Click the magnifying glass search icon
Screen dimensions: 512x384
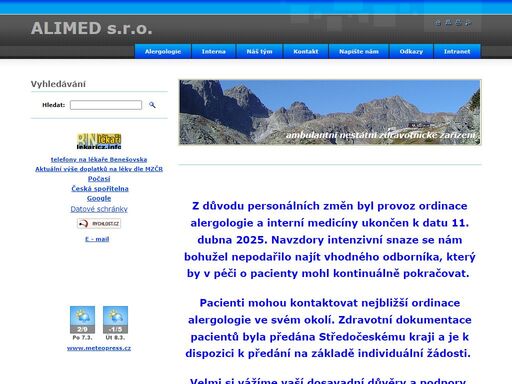click(x=152, y=105)
